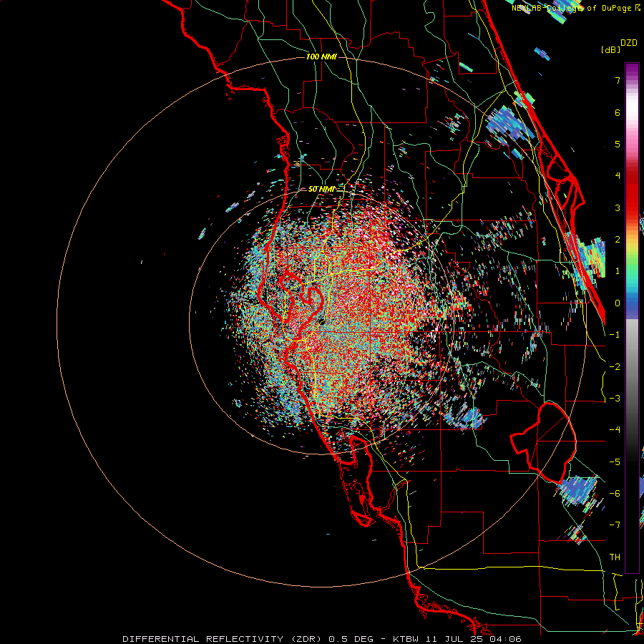Image resolution: width=644 pixels, height=644 pixels.
Task: Click the -6 value on the color scale
Action: (615, 494)
